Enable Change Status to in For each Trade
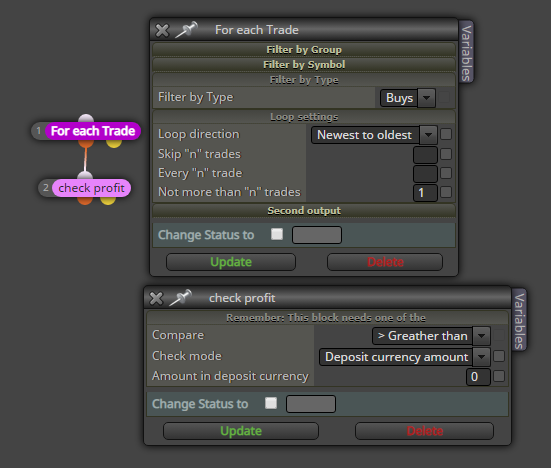Screen dimensions: 551x468 [x=277, y=234]
